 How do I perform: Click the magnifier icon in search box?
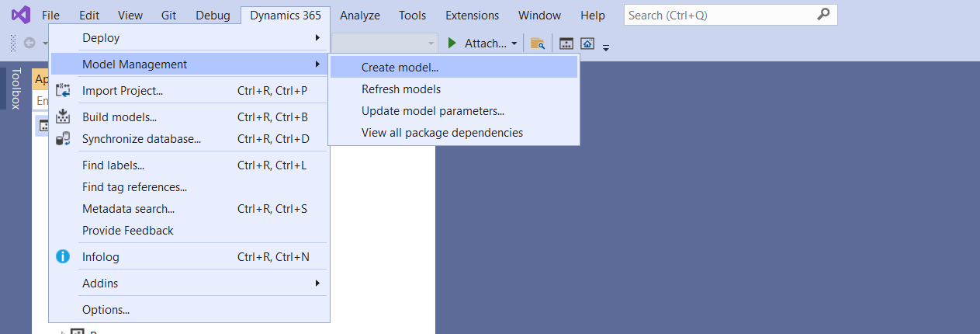click(x=823, y=15)
